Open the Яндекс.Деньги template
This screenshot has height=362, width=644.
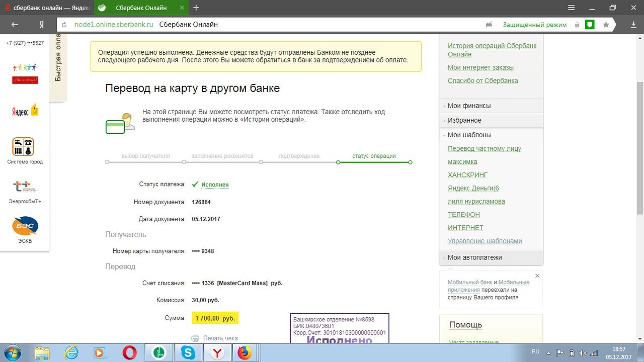[473, 188]
